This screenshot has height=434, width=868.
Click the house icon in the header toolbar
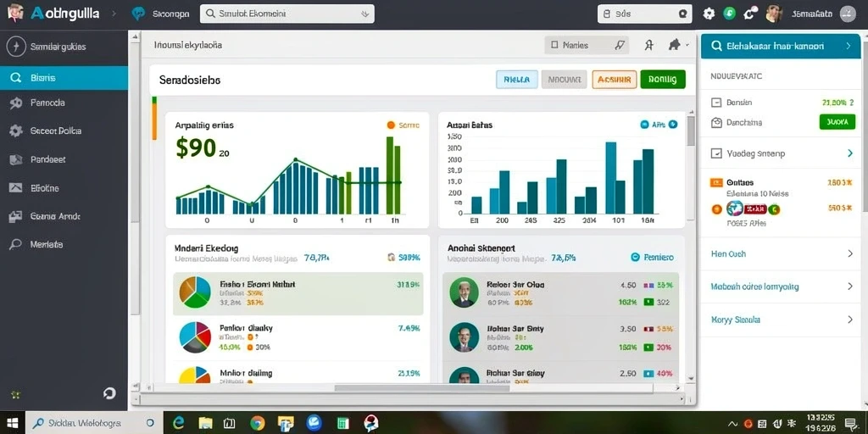pyautogui.click(x=674, y=46)
